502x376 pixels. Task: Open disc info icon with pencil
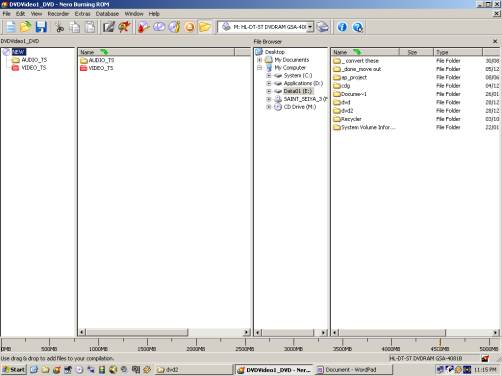tap(174, 27)
